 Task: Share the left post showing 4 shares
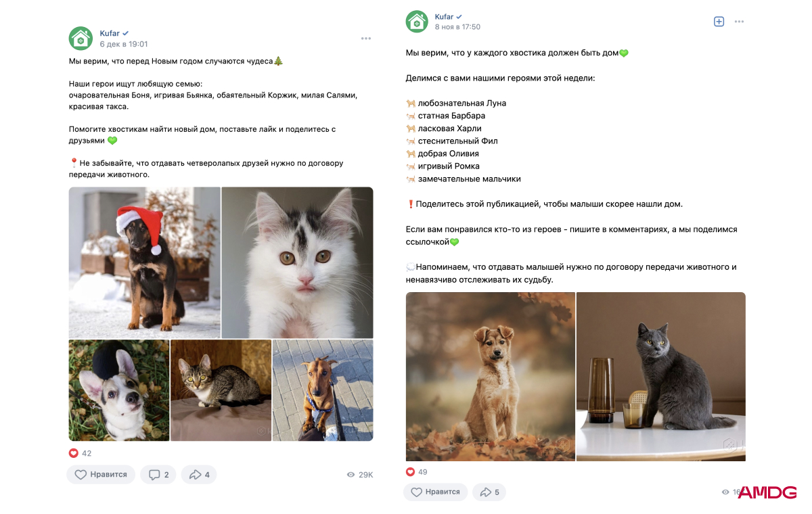pos(199,475)
